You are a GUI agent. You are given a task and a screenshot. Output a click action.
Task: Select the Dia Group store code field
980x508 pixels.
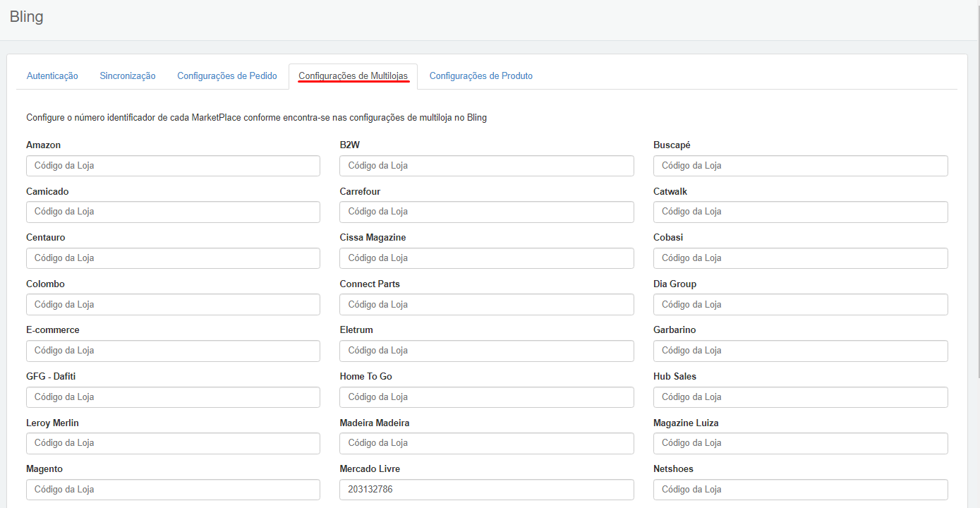(801, 305)
